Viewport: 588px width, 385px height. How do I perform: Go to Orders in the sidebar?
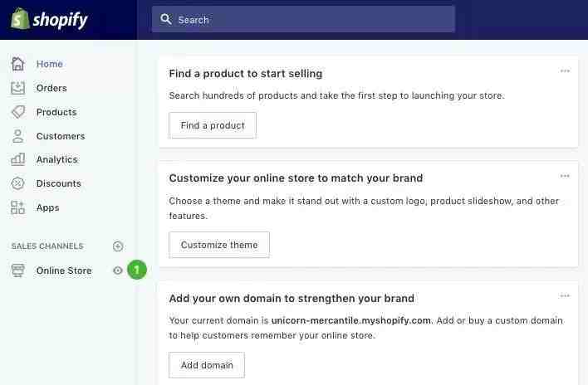[x=51, y=88]
